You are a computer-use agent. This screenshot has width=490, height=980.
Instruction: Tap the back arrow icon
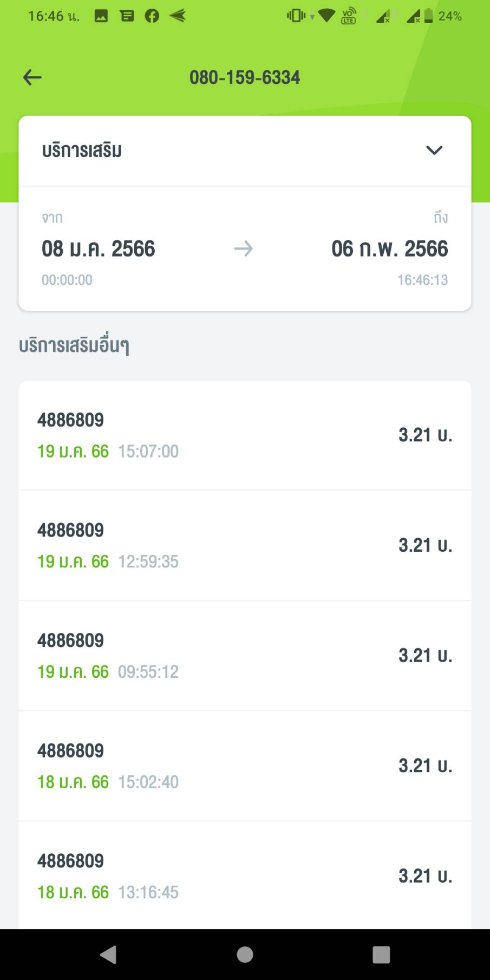pyautogui.click(x=32, y=77)
